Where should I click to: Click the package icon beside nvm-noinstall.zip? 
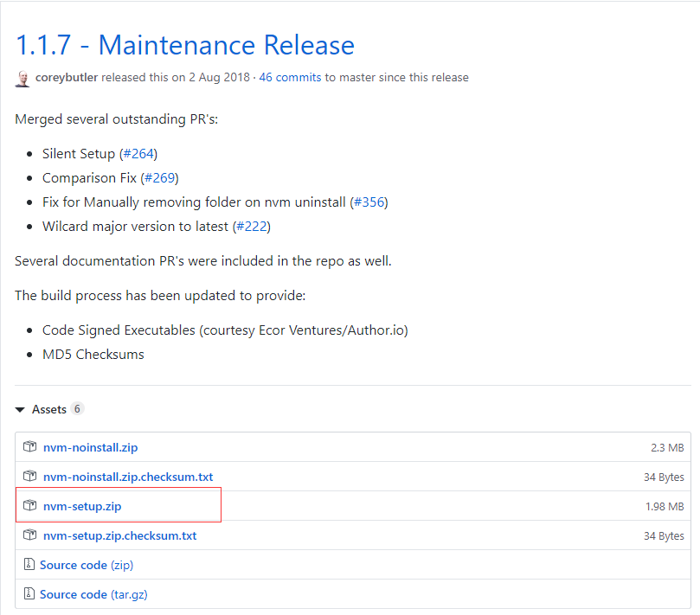30,446
